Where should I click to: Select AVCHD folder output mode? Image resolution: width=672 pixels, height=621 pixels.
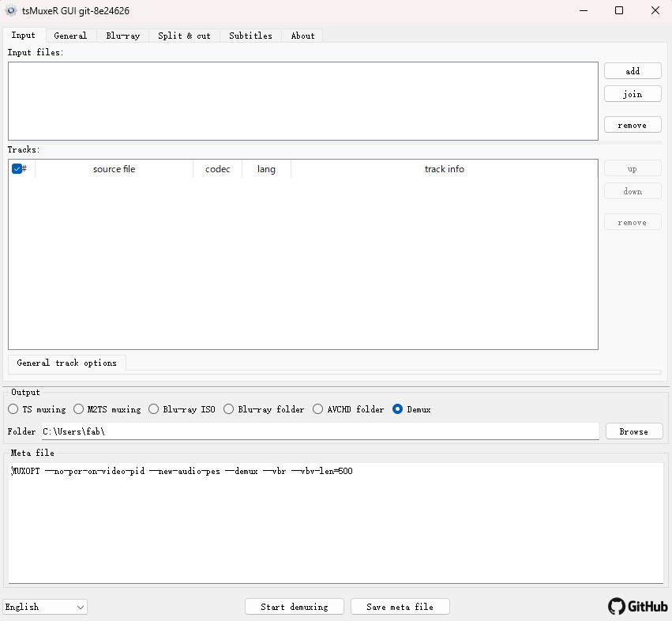(318, 409)
